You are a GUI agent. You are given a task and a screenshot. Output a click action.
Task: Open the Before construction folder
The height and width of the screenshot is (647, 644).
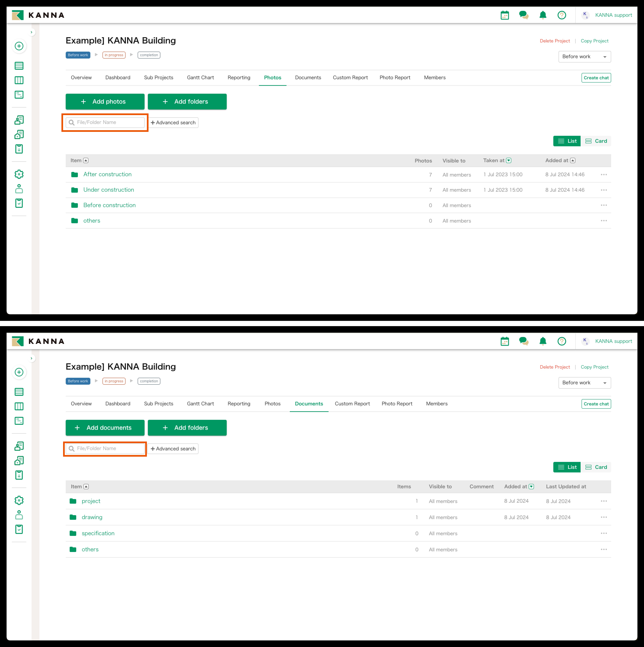tap(109, 205)
